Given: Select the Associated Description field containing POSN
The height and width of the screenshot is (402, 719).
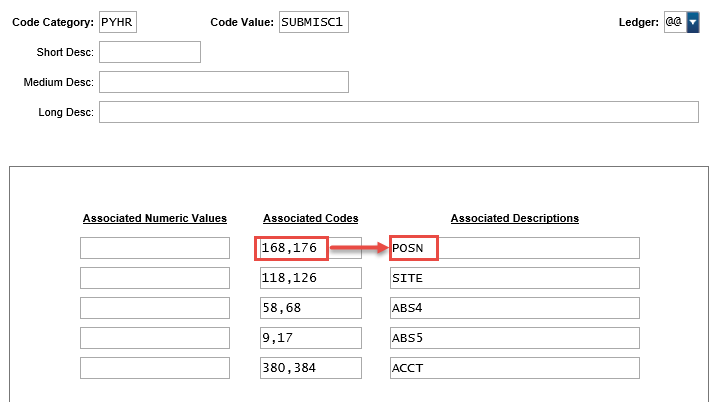Looking at the screenshot, I should tap(514, 248).
